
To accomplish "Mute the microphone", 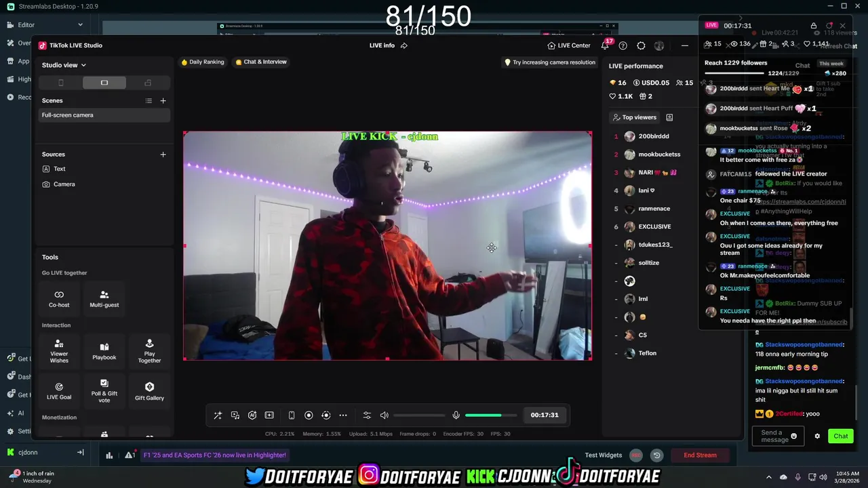I will 456,415.
